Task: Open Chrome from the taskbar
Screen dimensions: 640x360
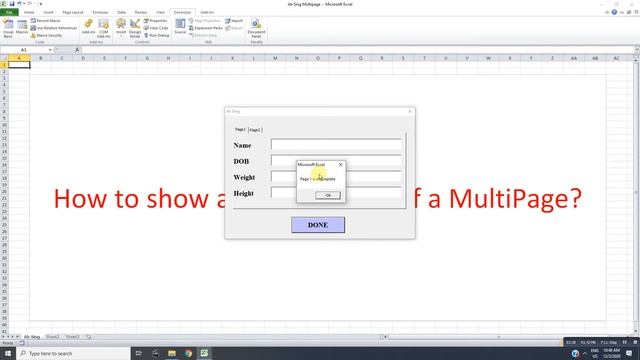Action: pos(188,353)
